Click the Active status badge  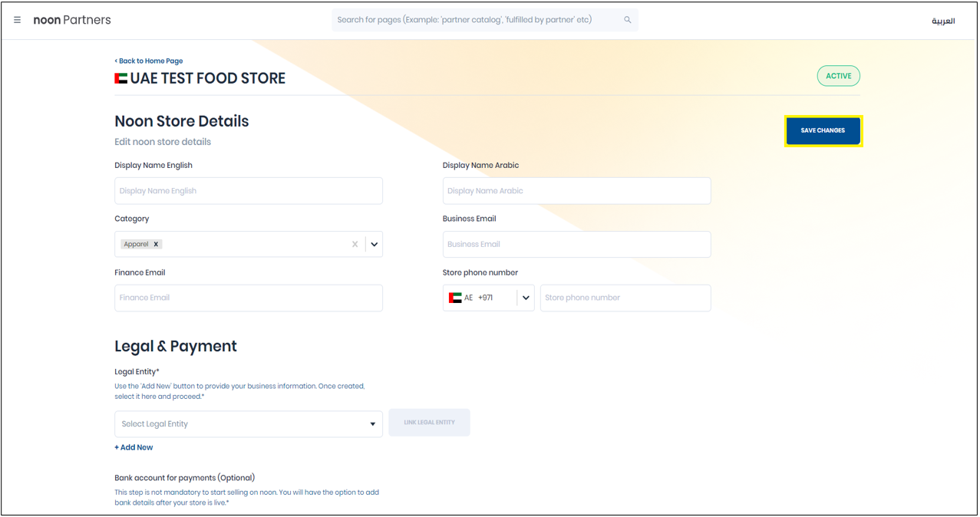(x=838, y=76)
